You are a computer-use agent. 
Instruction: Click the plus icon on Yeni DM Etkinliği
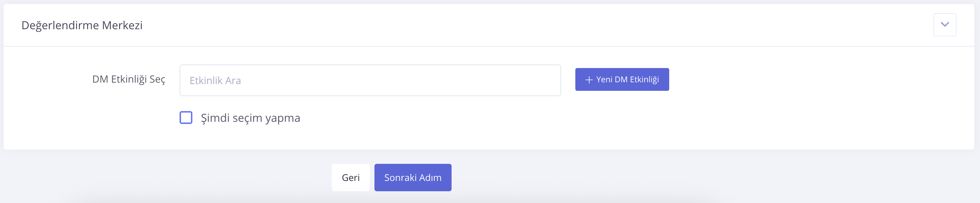point(589,80)
